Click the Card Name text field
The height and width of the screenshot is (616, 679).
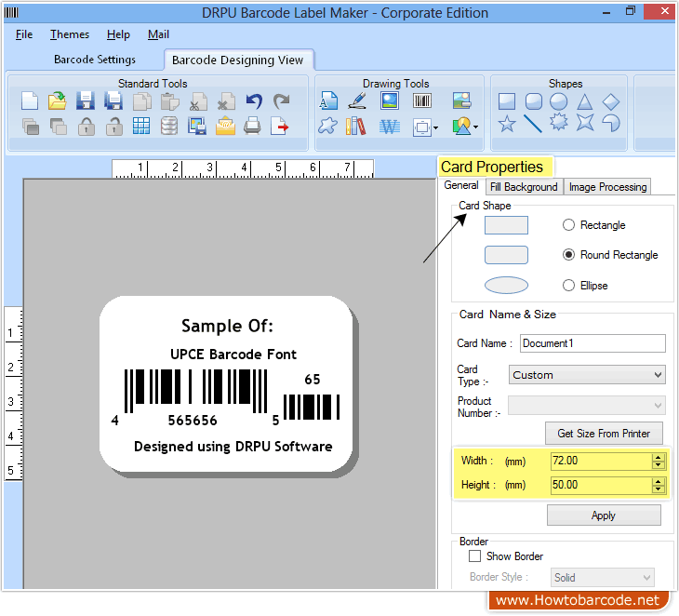click(x=592, y=343)
